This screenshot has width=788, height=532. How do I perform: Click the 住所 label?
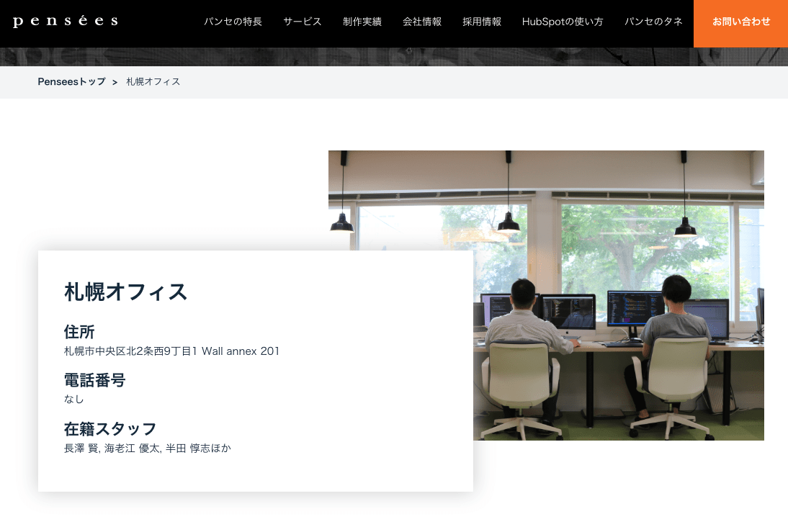point(79,332)
